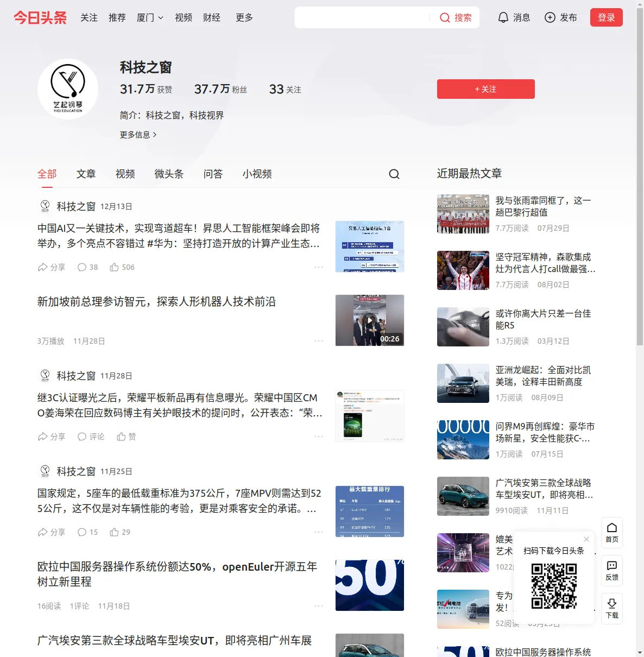Open the 更多 navigation menu
Screen dimensions: 644x657
tap(244, 17)
